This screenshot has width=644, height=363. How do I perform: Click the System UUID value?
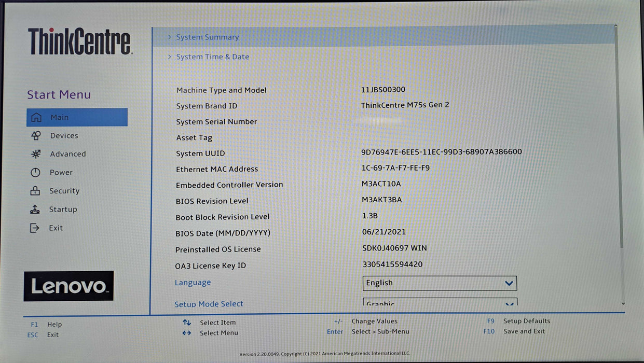coord(442,152)
